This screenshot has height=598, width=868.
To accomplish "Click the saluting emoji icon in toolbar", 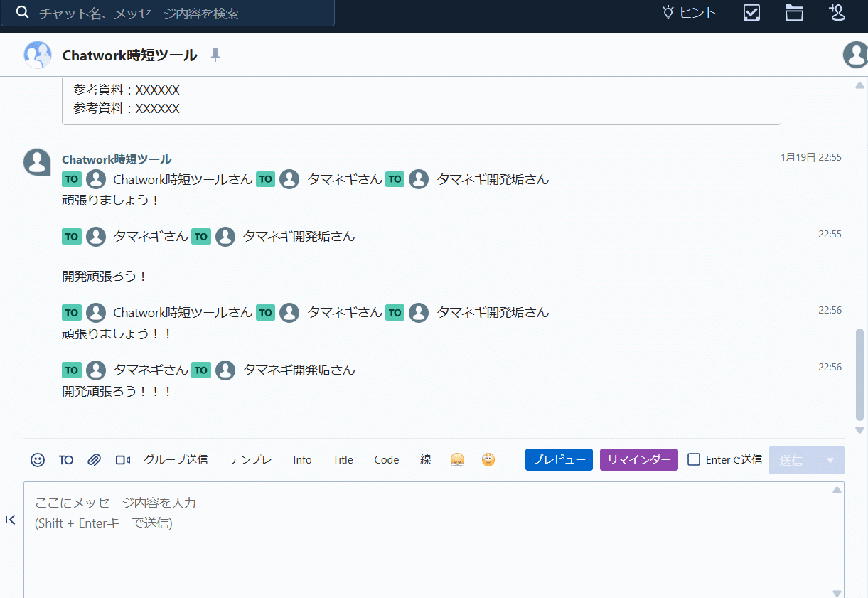I will 488,460.
